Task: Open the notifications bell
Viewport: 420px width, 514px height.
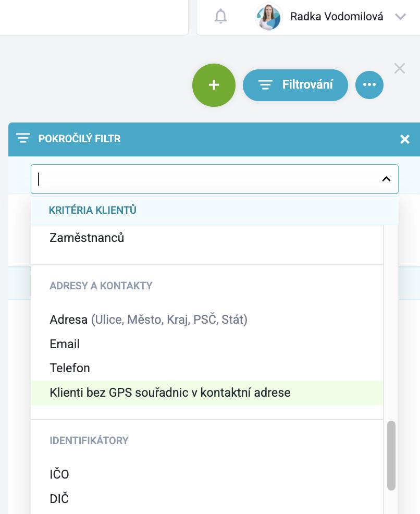Action: [220, 16]
